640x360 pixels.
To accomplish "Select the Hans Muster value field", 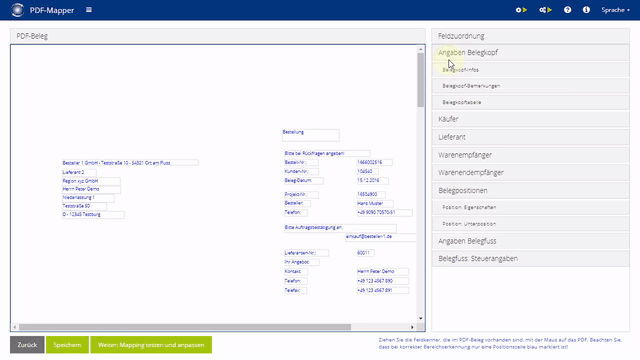I will 375,203.
